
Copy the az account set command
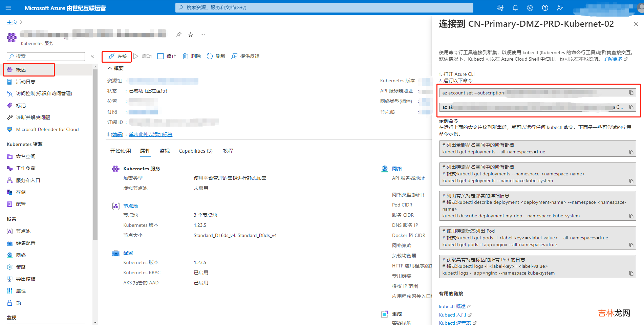(x=631, y=93)
